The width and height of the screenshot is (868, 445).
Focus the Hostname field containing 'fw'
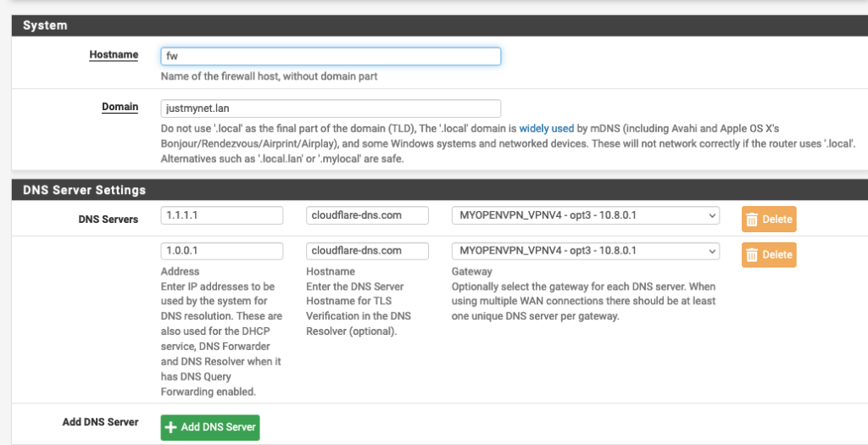coord(331,57)
